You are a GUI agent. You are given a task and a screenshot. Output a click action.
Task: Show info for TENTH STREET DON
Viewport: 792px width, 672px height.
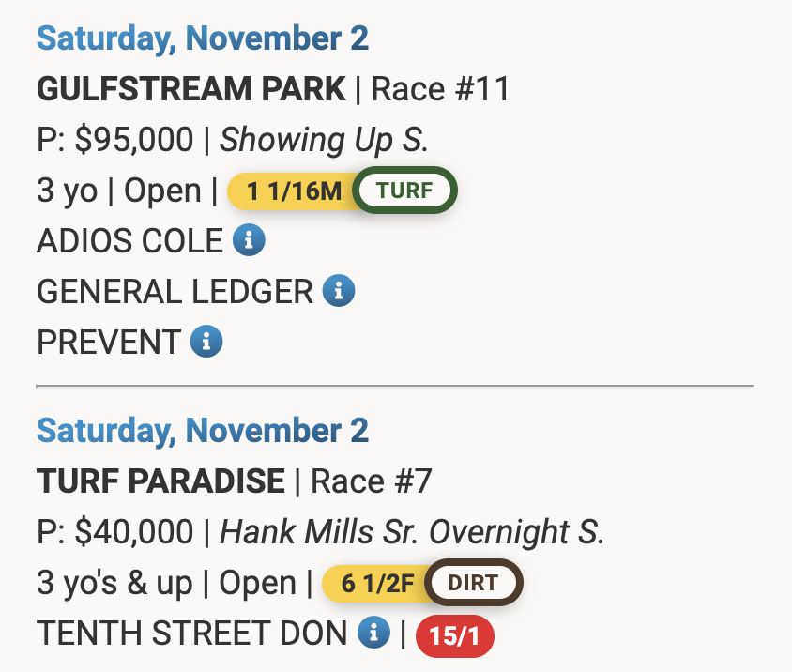point(373,634)
